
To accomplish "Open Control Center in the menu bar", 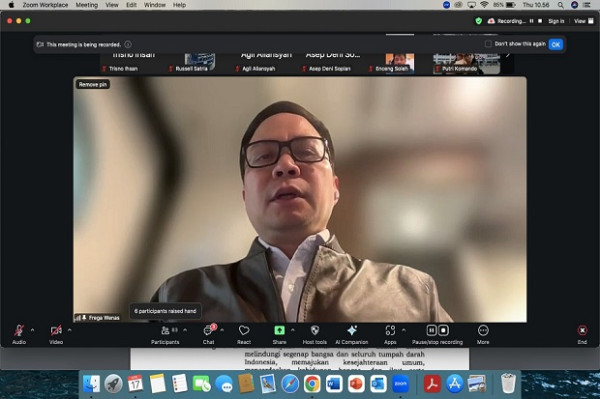I will [x=586, y=5].
